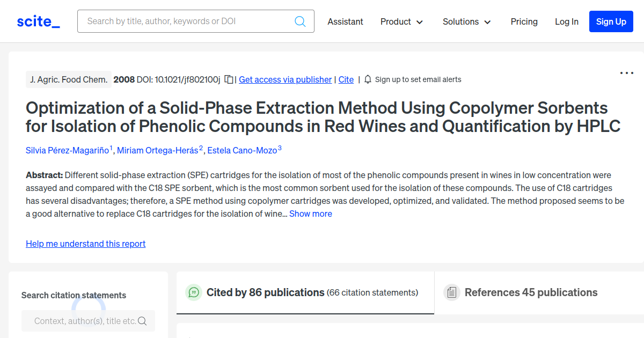Open the Solutions dropdown

tap(466, 21)
